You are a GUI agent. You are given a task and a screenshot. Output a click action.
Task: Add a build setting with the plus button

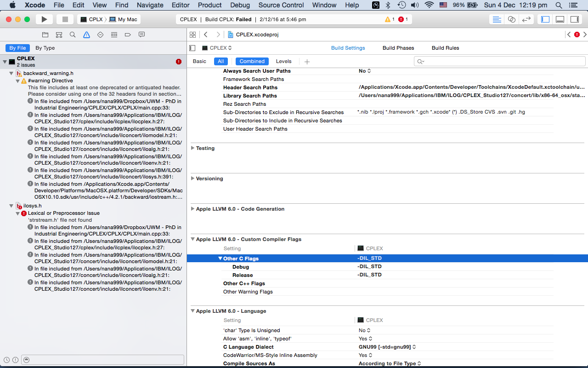[x=307, y=62]
